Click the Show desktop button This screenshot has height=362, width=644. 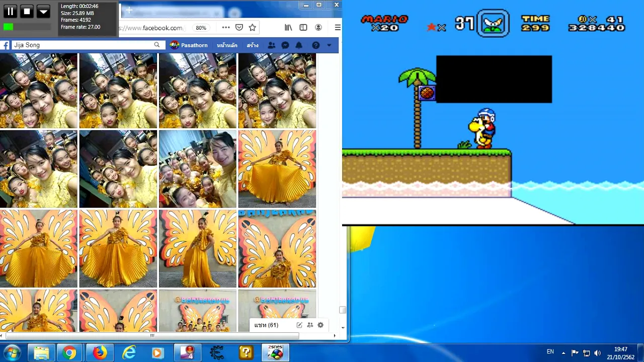point(640,353)
